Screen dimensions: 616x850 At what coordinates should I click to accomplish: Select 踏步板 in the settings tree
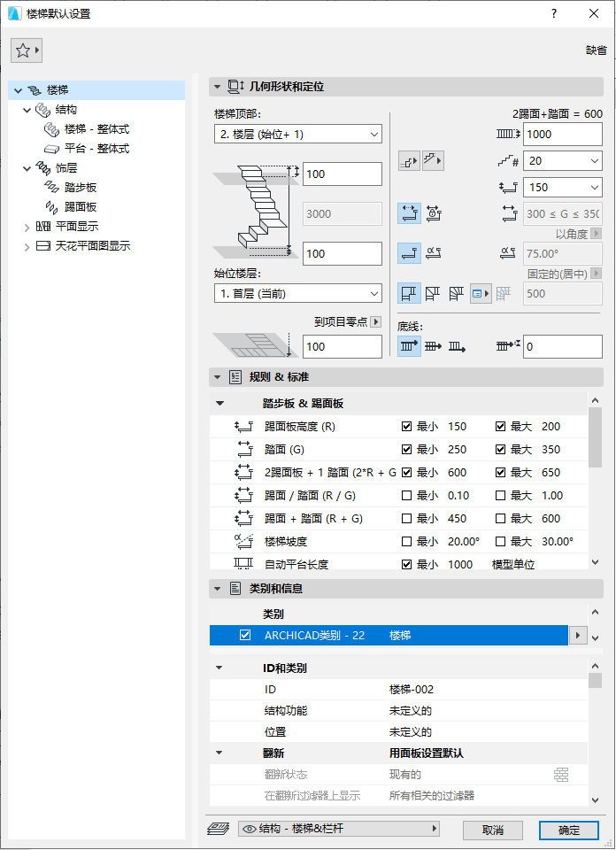pyautogui.click(x=80, y=188)
